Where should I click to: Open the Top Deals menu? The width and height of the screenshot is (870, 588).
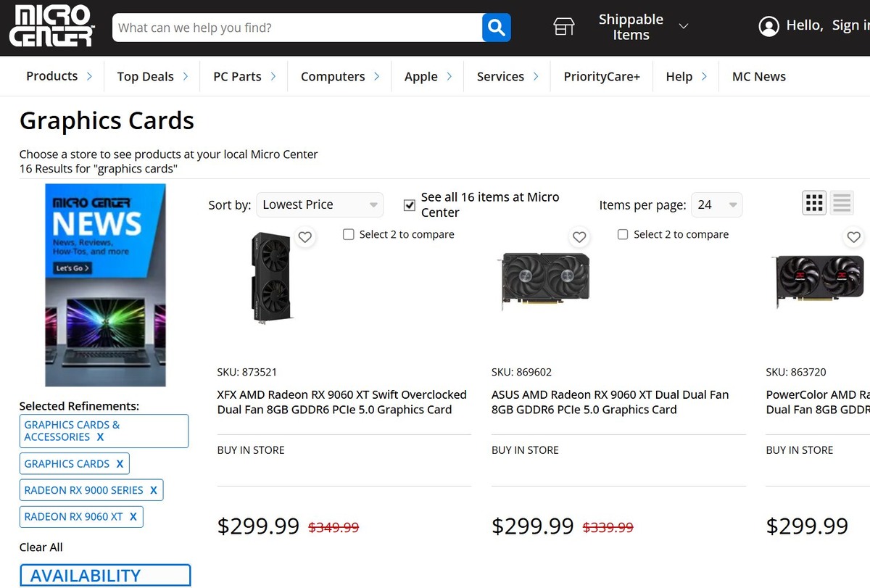152,76
